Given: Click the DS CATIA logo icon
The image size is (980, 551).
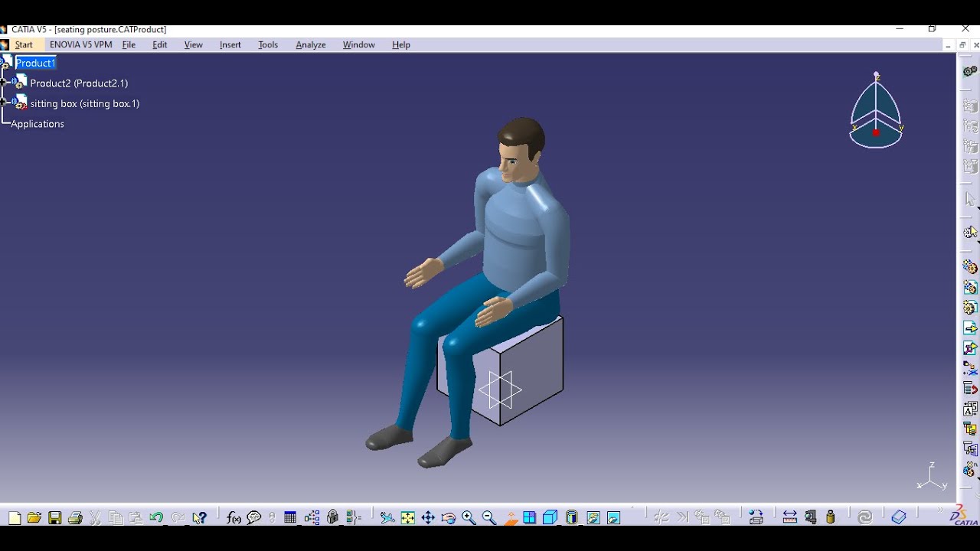Looking at the screenshot, I should click(x=963, y=516).
